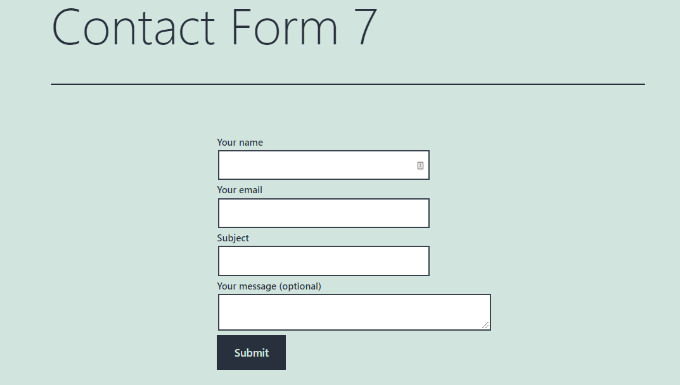This screenshot has width=680, height=385.
Task: Click the Contact Form 7 page heading
Action: [215, 27]
